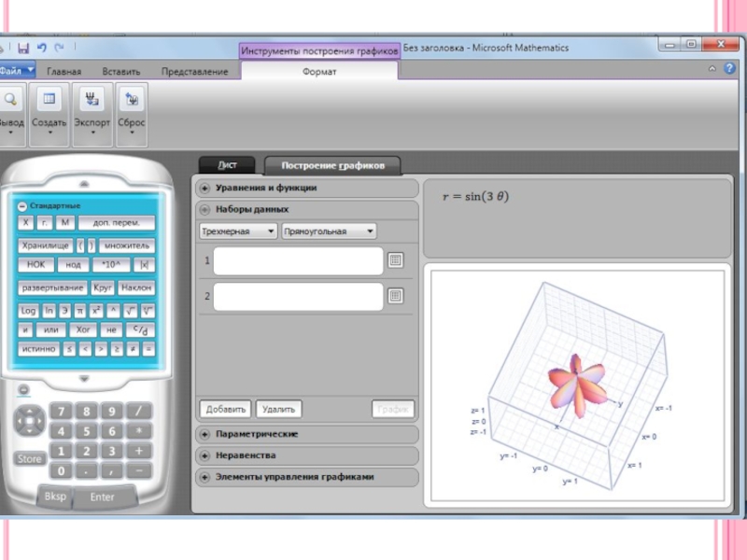
Task: Expand the Неравенства section
Action: coord(307,455)
